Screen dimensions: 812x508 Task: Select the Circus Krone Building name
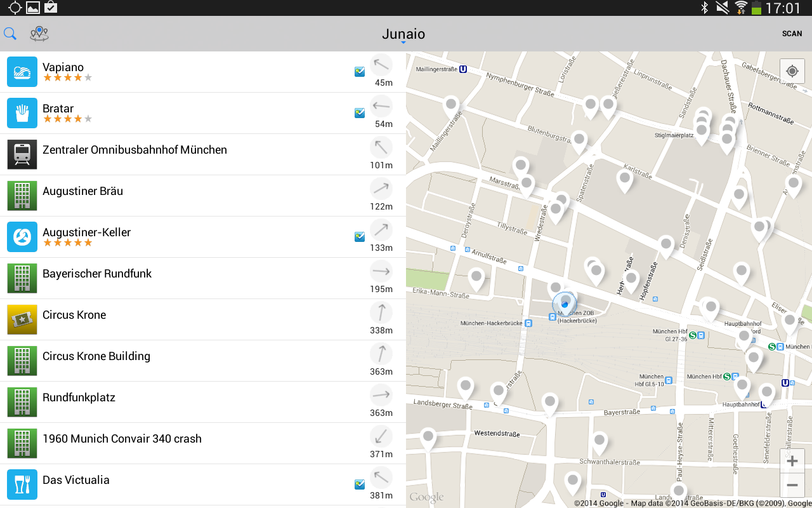96,356
